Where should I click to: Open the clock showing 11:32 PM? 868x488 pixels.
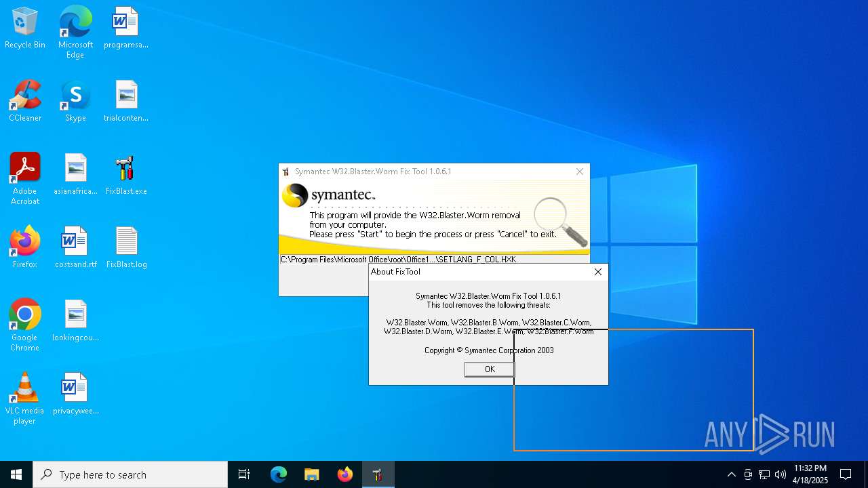pos(810,474)
